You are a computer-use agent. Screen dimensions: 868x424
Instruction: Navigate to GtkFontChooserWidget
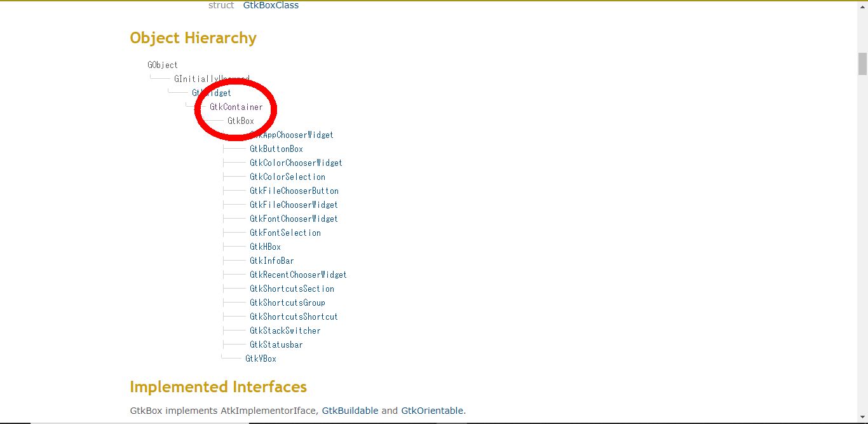[294, 219]
